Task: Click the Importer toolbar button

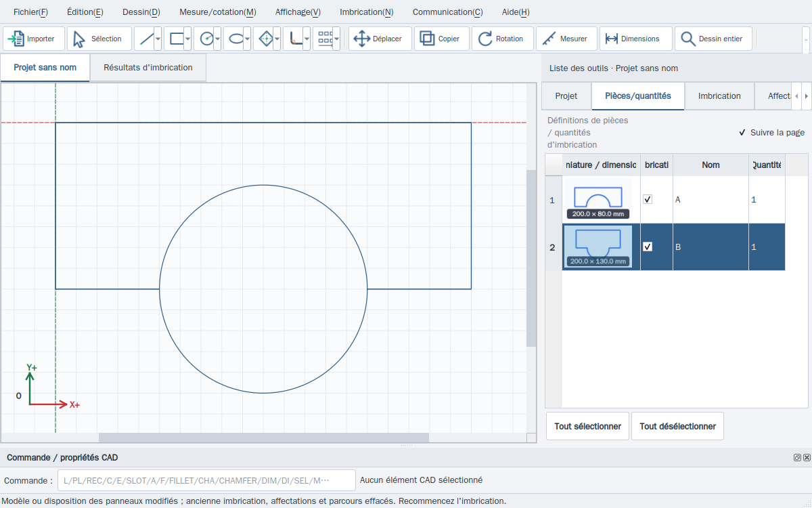Action: [34, 39]
